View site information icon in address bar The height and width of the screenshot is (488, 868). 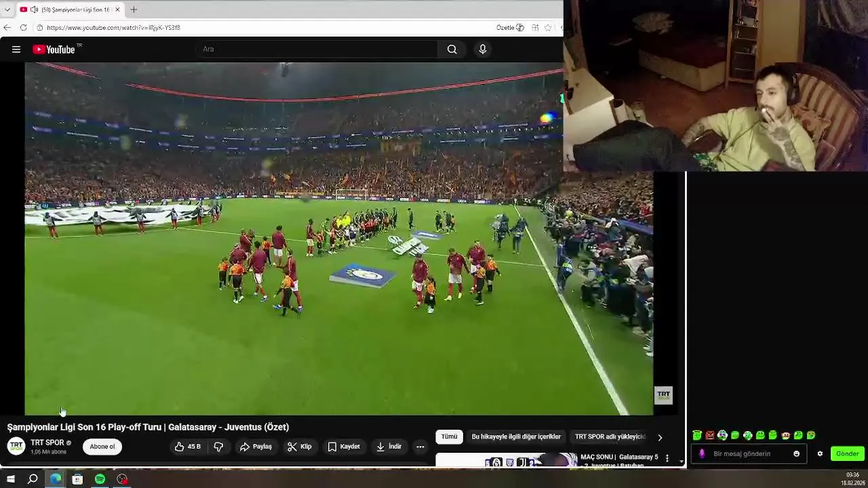tap(40, 28)
